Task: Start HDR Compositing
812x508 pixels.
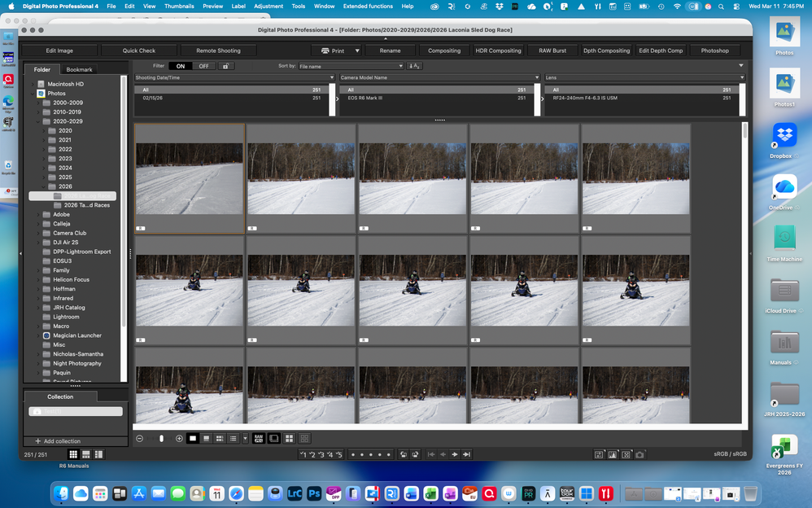Action: pos(498,50)
